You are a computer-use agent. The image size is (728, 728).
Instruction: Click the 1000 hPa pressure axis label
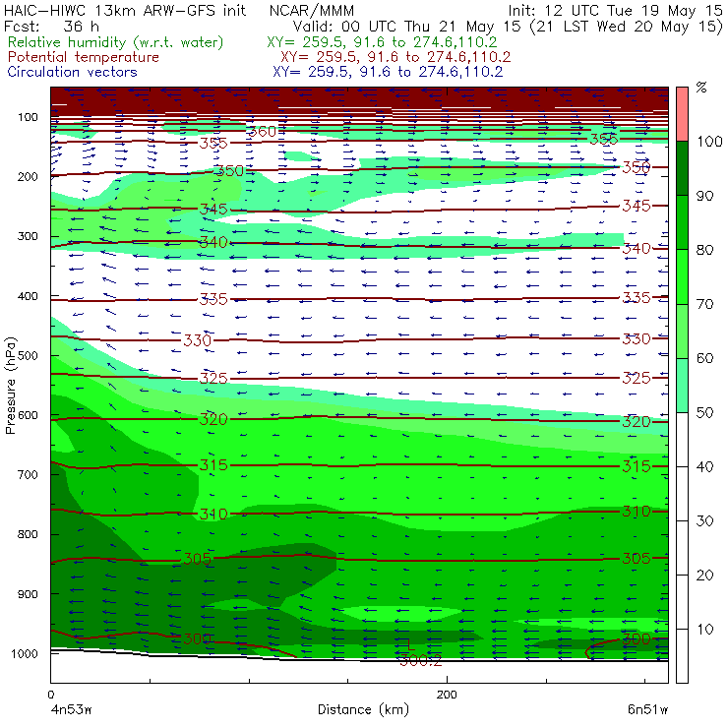[x=25, y=653]
